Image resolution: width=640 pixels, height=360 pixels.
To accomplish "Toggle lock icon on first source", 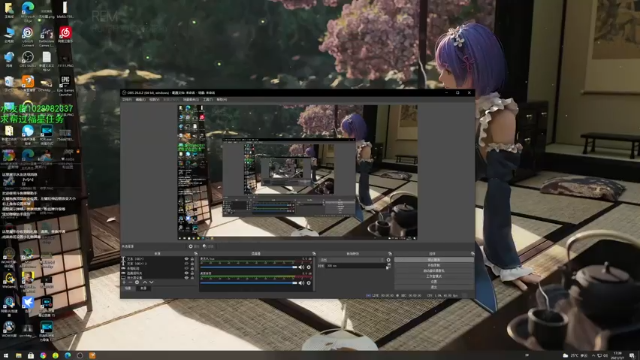I will [192, 259].
